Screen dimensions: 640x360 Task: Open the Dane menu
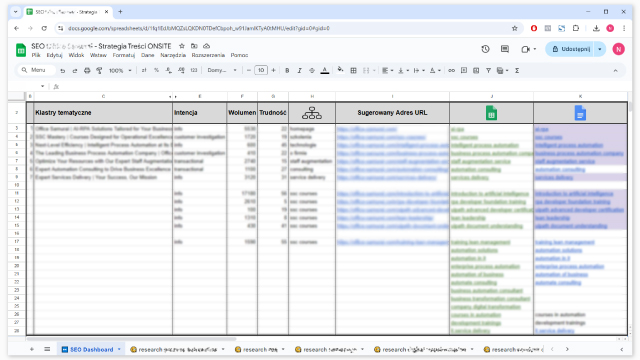click(x=147, y=55)
